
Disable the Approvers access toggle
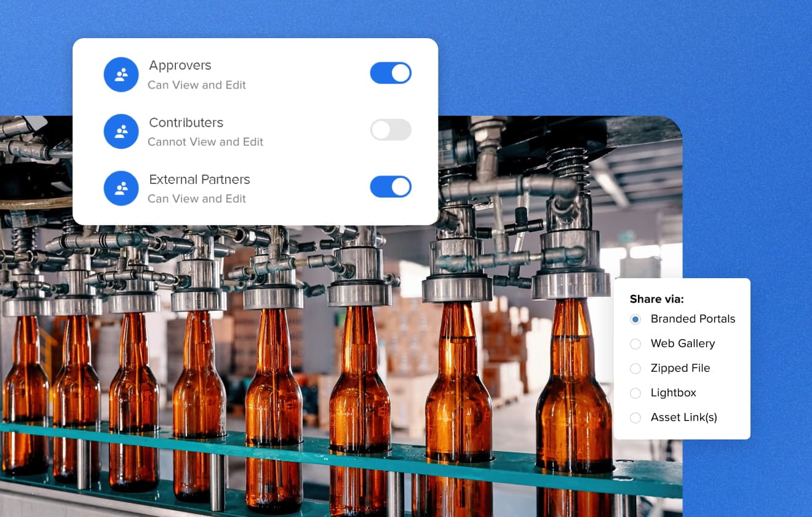pos(391,73)
